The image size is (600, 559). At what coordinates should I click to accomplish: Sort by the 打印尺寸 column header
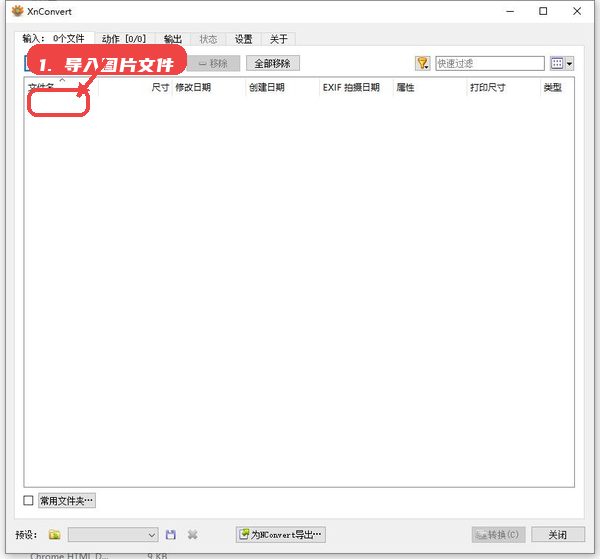pyautogui.click(x=504, y=88)
